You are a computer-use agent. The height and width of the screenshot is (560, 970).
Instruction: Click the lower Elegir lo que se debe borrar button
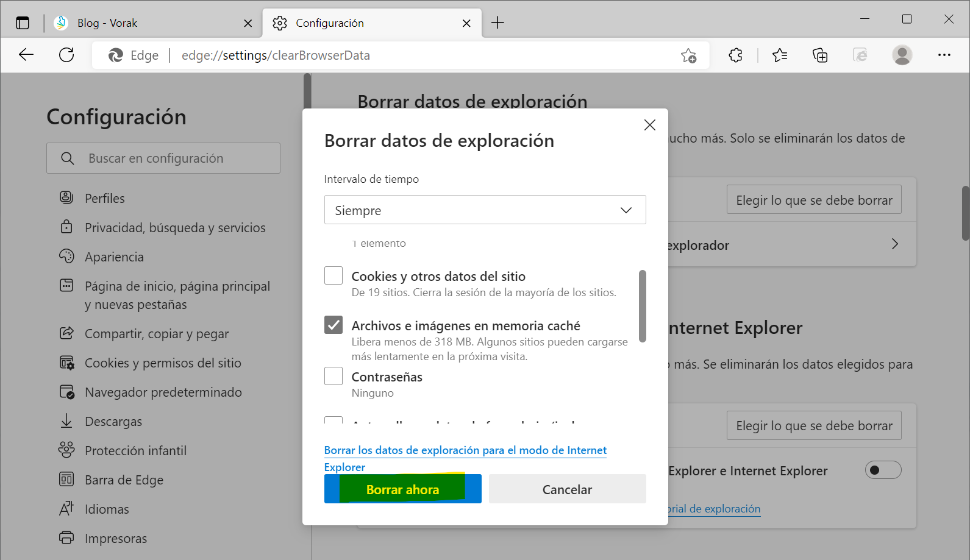(x=814, y=425)
